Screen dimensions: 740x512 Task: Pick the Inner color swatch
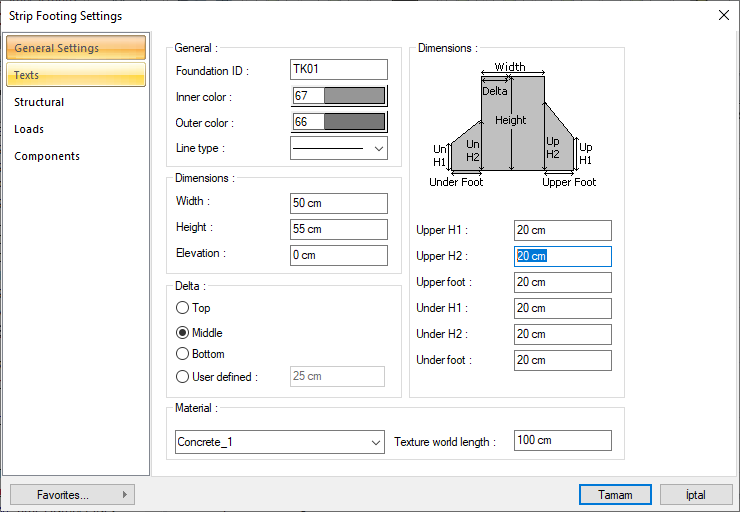(354, 96)
